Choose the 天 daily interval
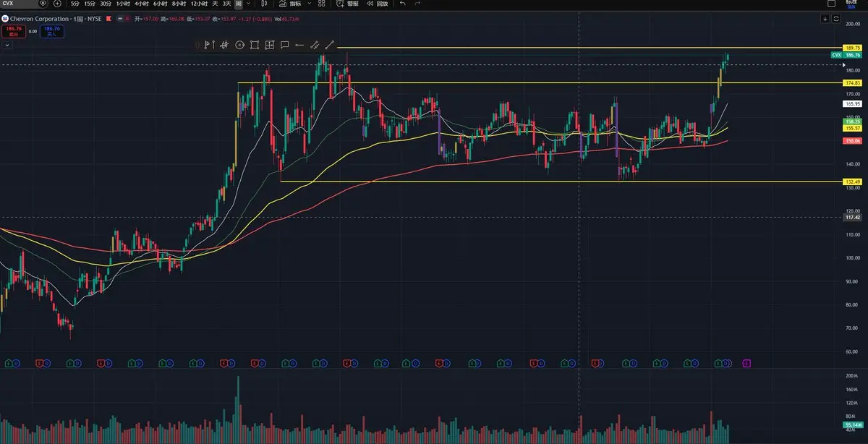The image size is (868, 444). click(x=215, y=4)
